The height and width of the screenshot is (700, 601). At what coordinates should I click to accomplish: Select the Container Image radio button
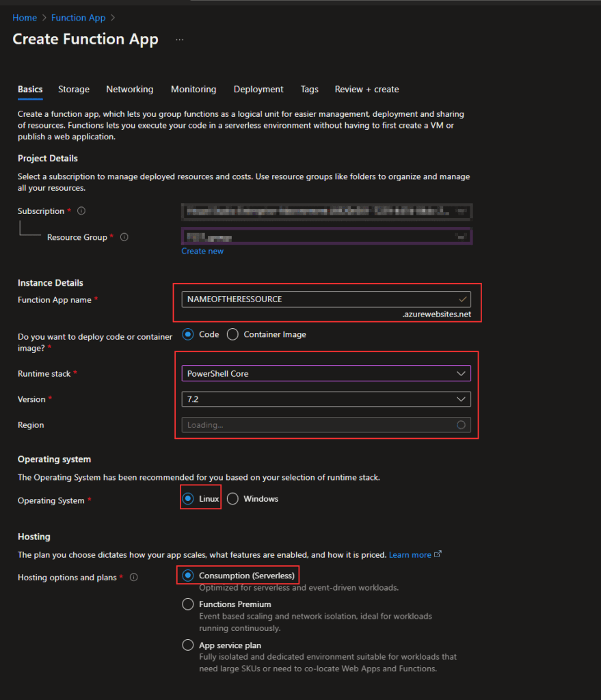pyautogui.click(x=232, y=334)
